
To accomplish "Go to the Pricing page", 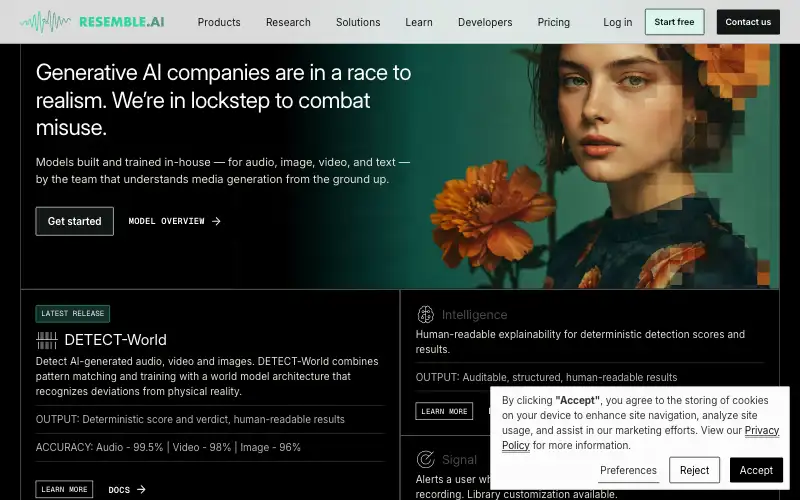I will [x=554, y=22].
